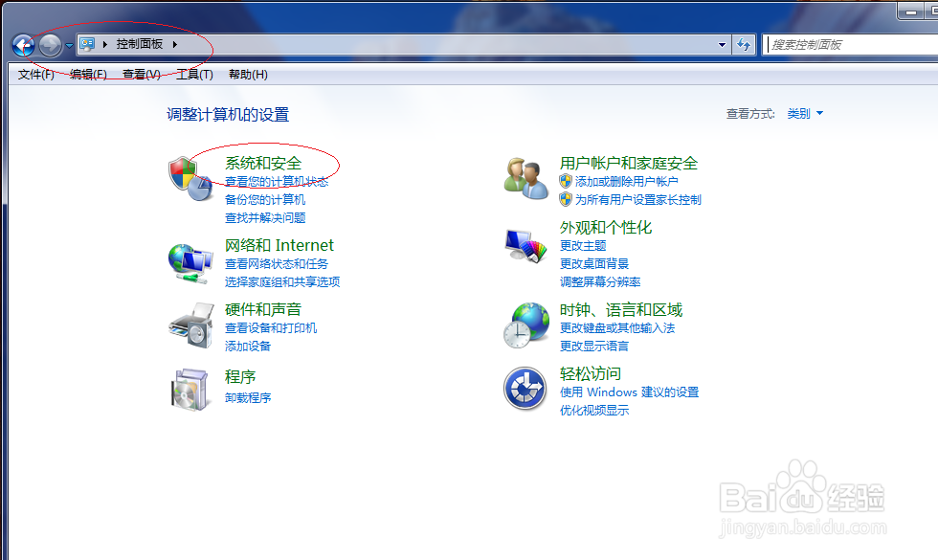Click the Back navigation arrow button
The height and width of the screenshot is (560, 938).
24,45
